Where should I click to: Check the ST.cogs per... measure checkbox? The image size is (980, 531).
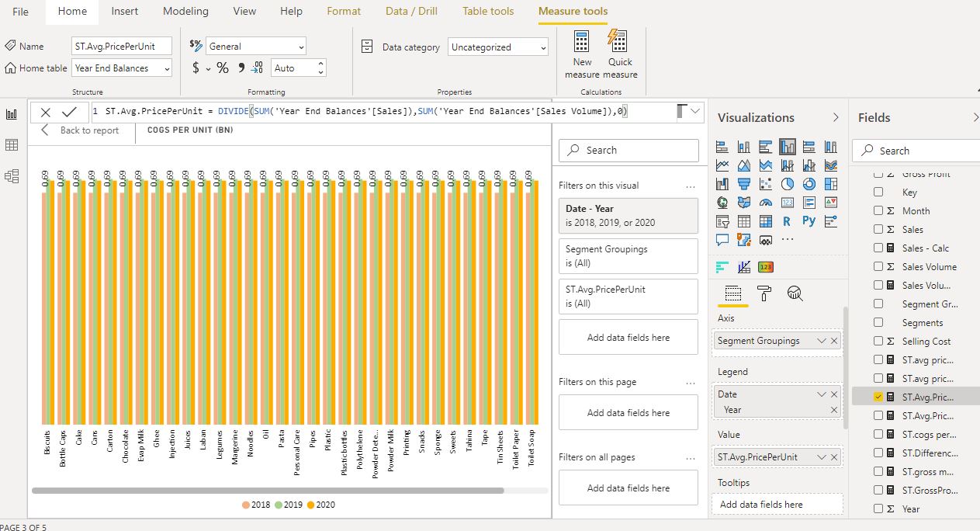point(878,434)
